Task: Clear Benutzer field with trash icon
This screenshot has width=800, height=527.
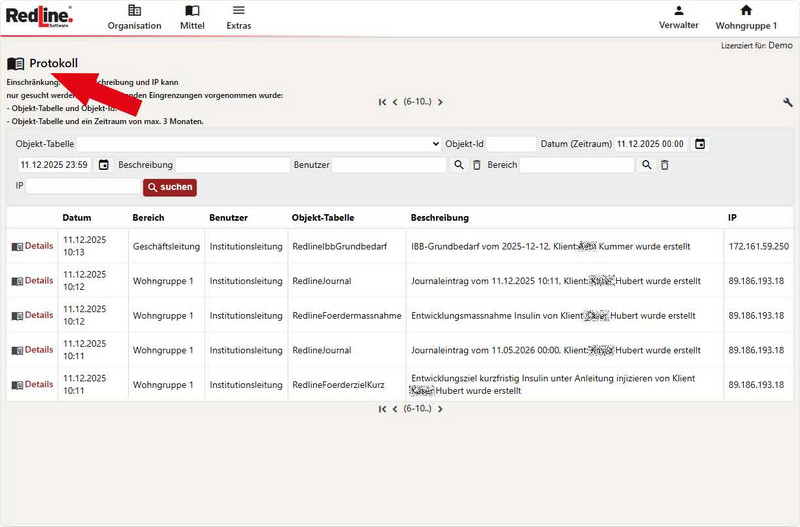Action: [476, 165]
